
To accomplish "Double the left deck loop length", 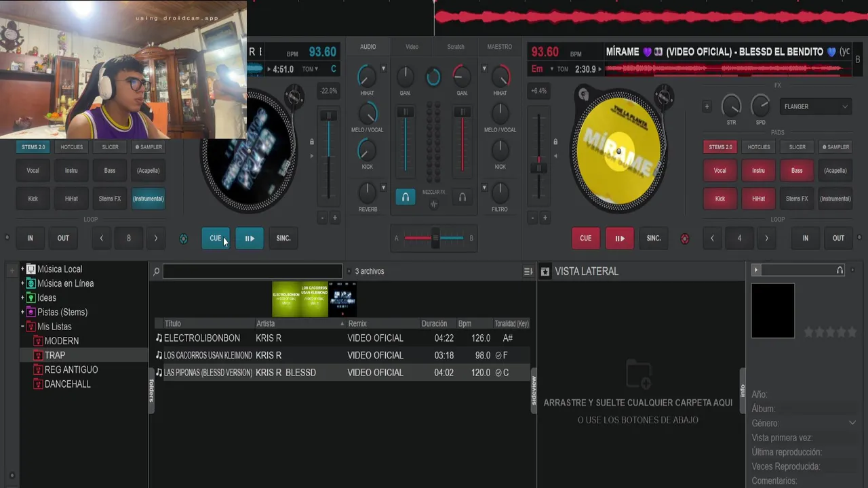I will (x=156, y=238).
